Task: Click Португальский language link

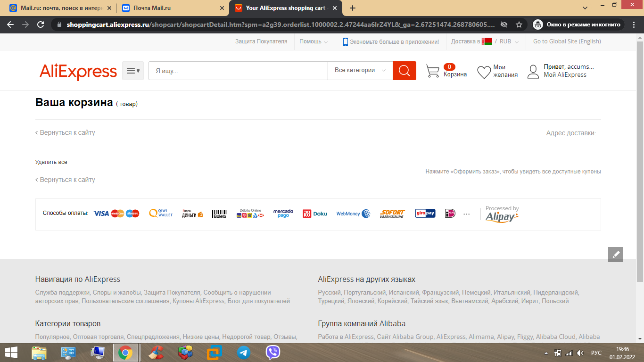Action: tap(365, 293)
